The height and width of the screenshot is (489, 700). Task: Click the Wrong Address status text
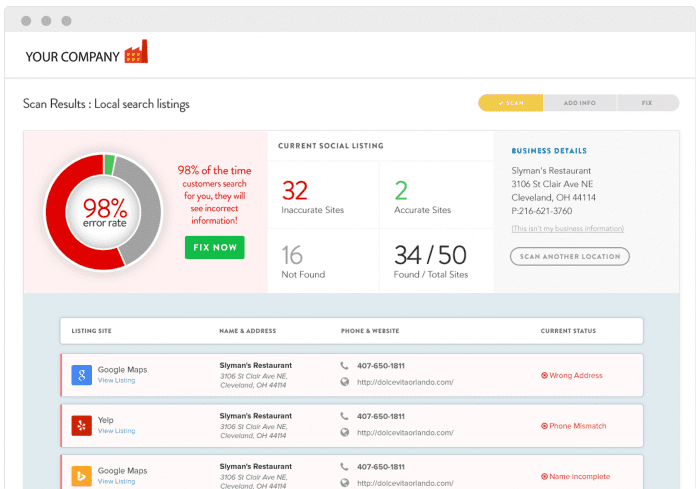tap(576, 376)
